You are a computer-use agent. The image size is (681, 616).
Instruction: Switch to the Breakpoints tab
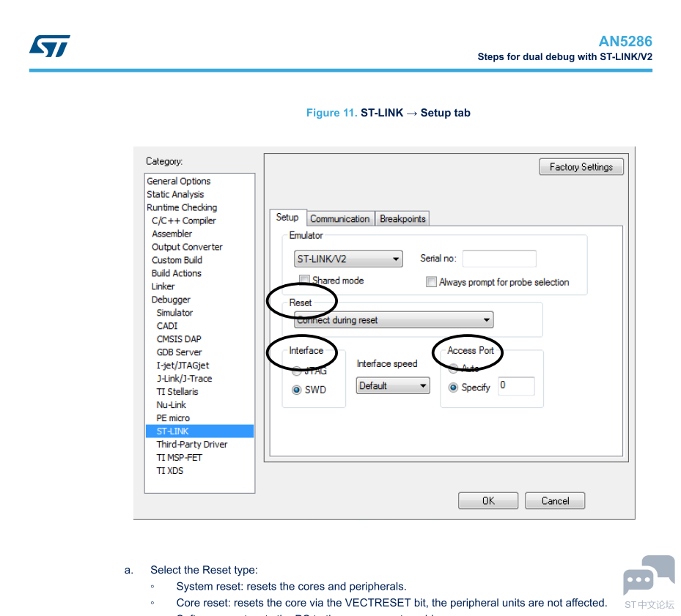click(402, 219)
